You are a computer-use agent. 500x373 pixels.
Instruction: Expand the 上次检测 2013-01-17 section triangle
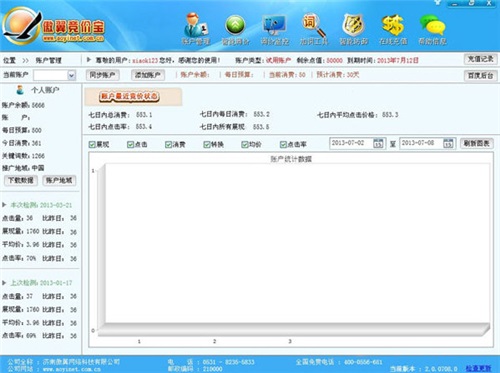4,283
